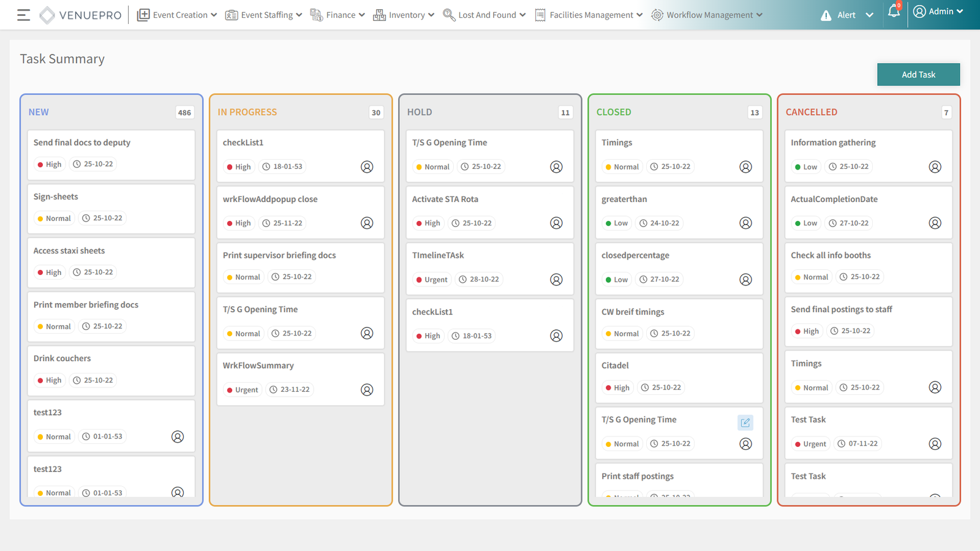The image size is (980, 551).
Task: Click High priority tag on Citadel card
Action: click(617, 388)
